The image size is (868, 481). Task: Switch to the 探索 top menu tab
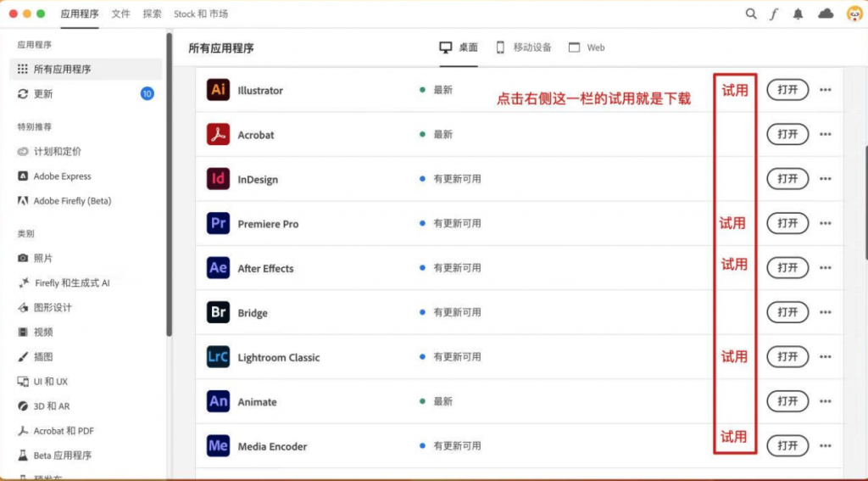(x=153, y=14)
